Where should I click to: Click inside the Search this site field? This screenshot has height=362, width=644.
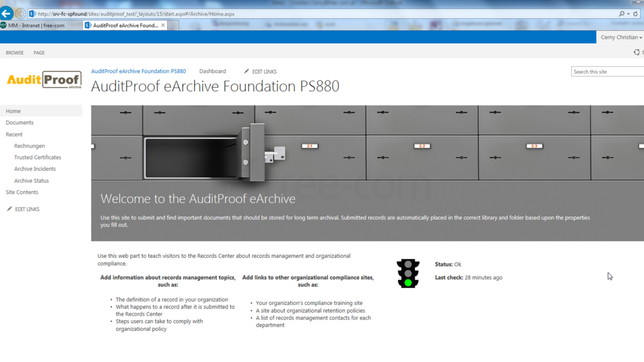[x=606, y=71]
